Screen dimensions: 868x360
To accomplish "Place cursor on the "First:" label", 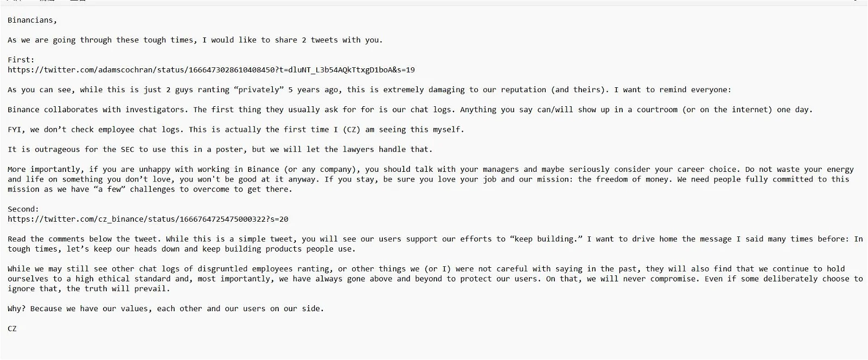I will pyautogui.click(x=21, y=60).
